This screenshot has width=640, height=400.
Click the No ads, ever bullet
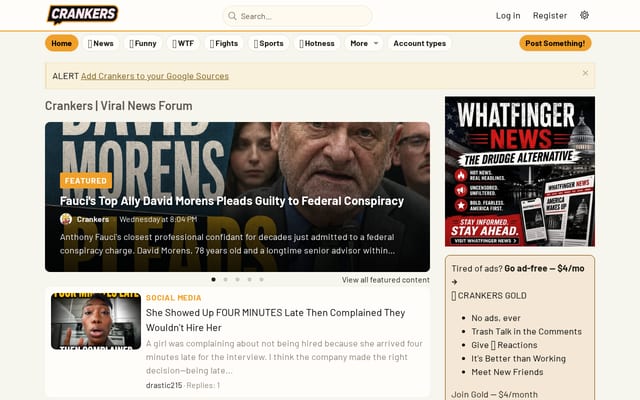[496, 318]
